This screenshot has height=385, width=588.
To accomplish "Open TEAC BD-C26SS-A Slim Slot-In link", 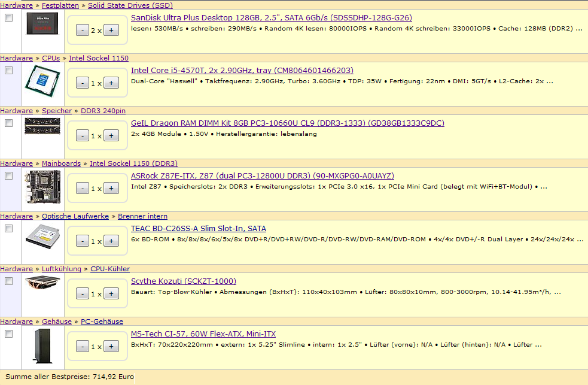I will tap(199, 229).
